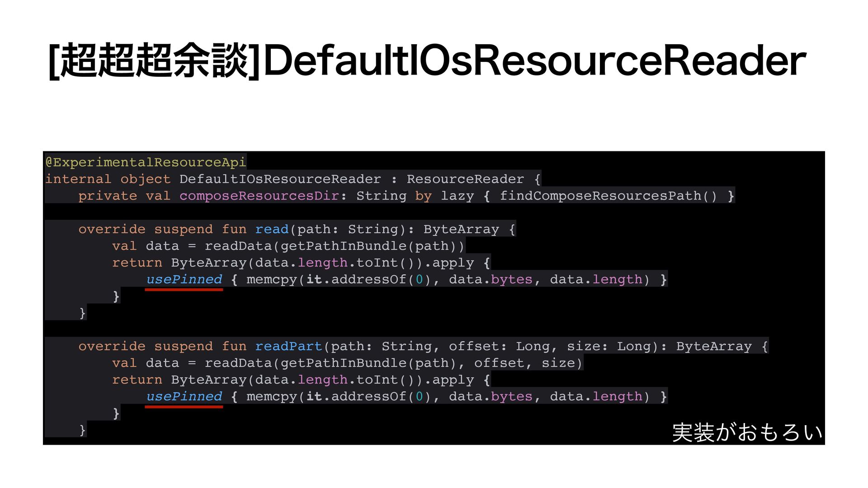This screenshot has height=488, width=868.
Task: Click the slide title DefaultIOsResourceReader
Action: (534, 61)
